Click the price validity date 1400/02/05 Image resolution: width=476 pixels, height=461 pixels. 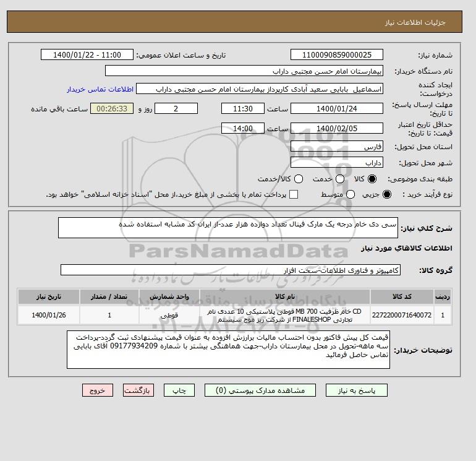click(x=337, y=128)
